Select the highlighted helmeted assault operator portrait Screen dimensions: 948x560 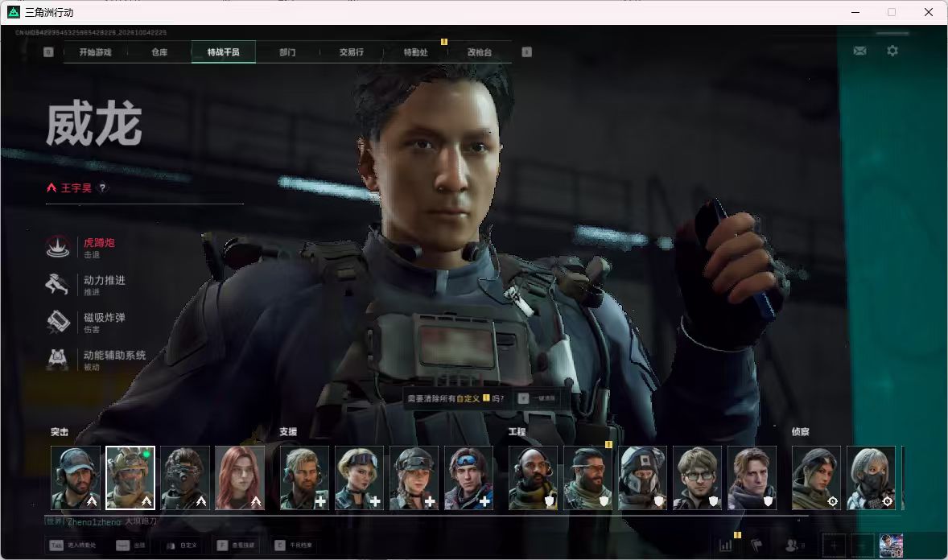point(130,478)
